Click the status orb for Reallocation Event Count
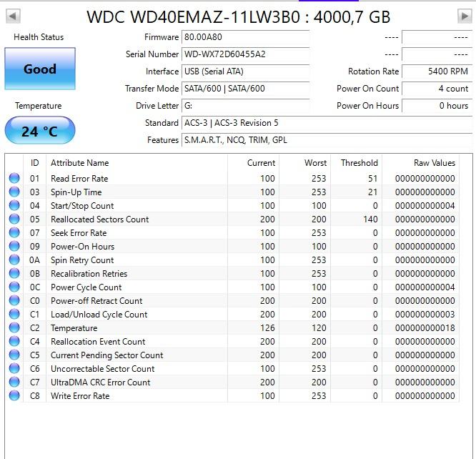The image size is (476, 459). pos(14,342)
